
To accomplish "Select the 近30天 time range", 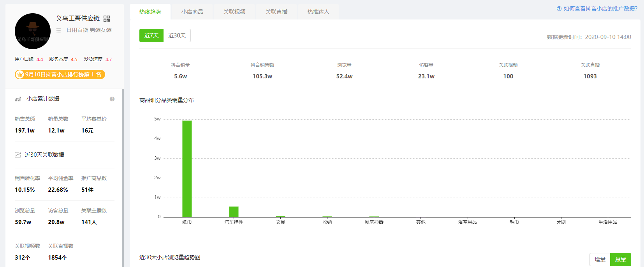I will click(x=177, y=35).
